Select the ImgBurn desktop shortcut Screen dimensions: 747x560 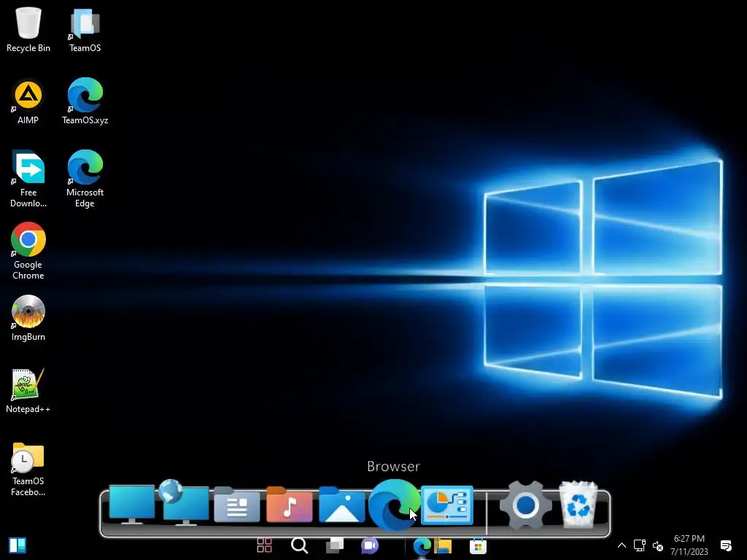click(x=28, y=318)
